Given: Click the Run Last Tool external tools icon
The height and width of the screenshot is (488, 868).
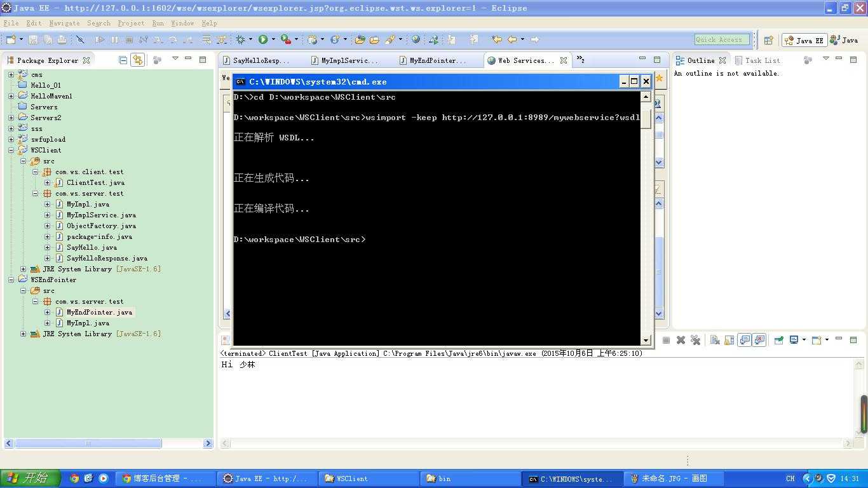Looking at the screenshot, I should 286,39.
